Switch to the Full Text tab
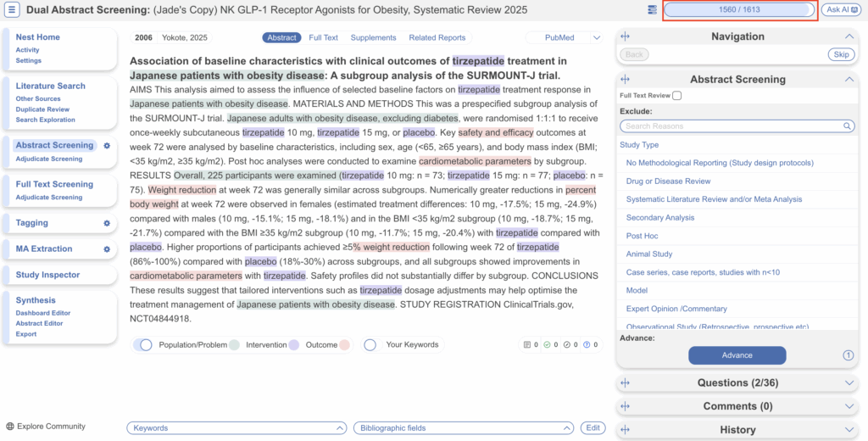The height and width of the screenshot is (441, 868). pos(323,38)
